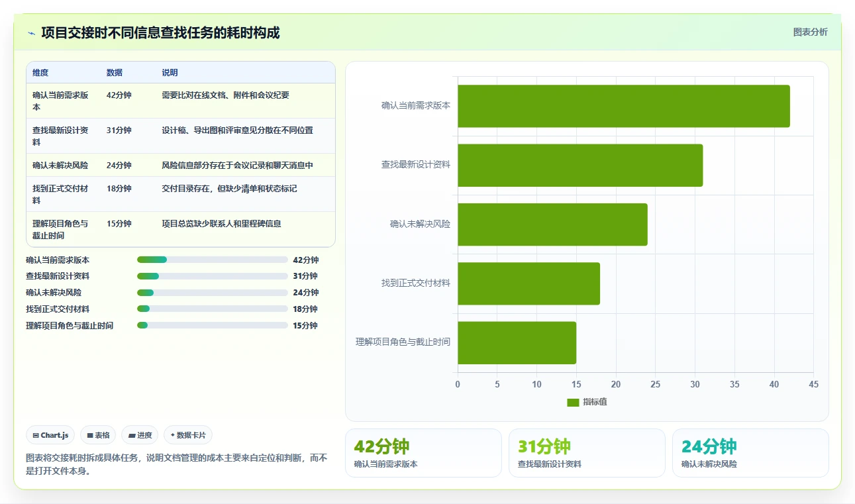855x504 pixels.
Task: Select the 数据卡片 tag chip
Action: [x=188, y=435]
